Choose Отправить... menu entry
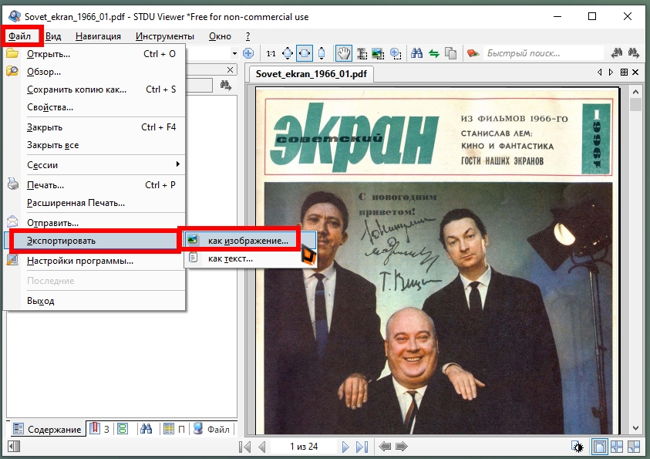The height and width of the screenshot is (459, 650). 95,223
